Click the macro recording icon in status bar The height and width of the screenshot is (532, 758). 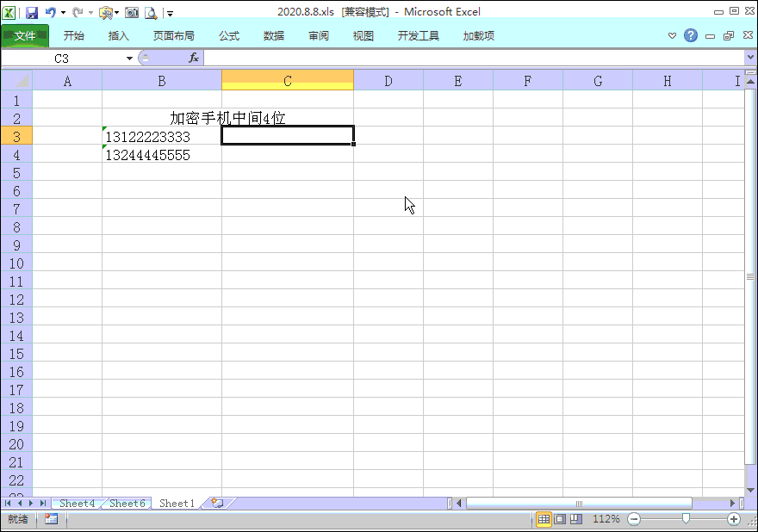click(51, 519)
